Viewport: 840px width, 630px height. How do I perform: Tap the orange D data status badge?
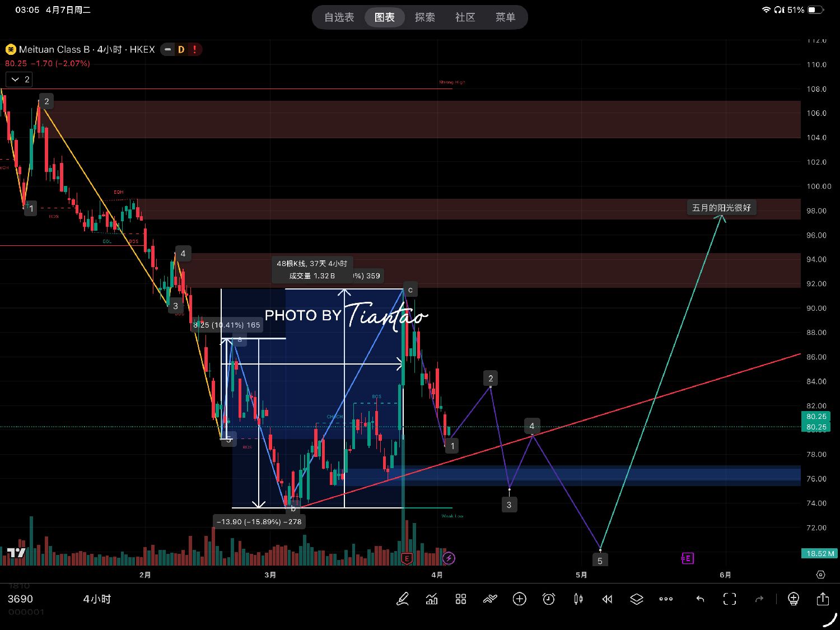181,49
